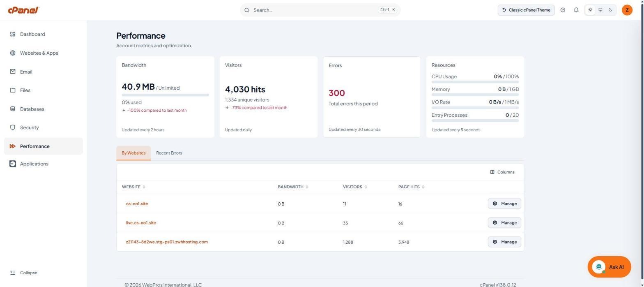Switch to system theme monitor icon
The width and height of the screenshot is (644, 287).
[600, 10]
